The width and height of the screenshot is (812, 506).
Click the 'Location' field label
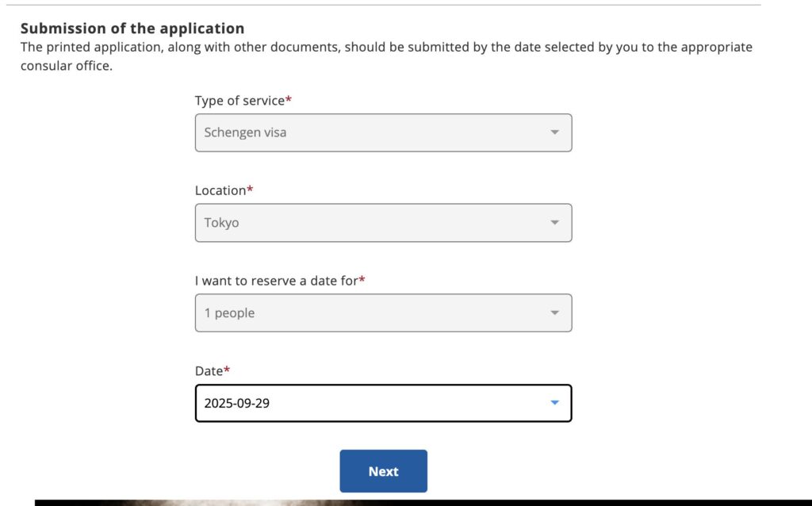tap(220, 190)
